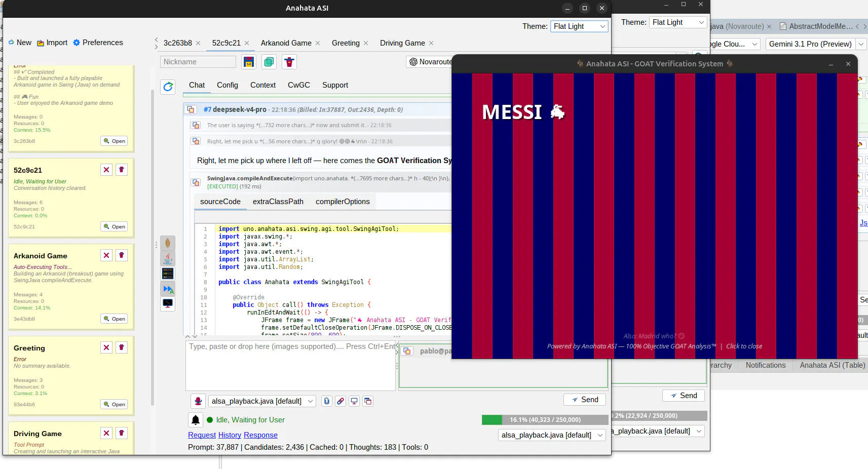
Task: Click the blue refresh arrow icon
Action: click(x=168, y=87)
